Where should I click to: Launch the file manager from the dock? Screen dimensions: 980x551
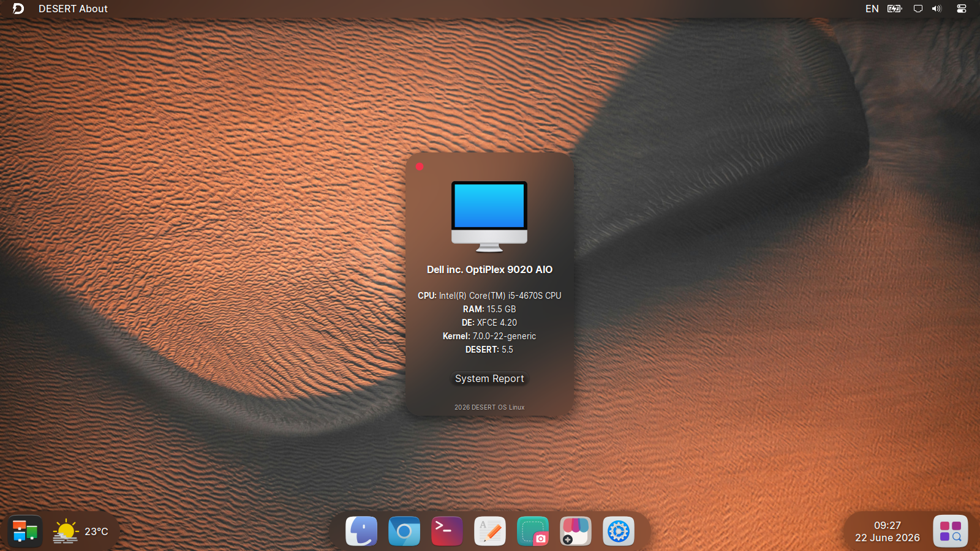pyautogui.click(x=361, y=531)
